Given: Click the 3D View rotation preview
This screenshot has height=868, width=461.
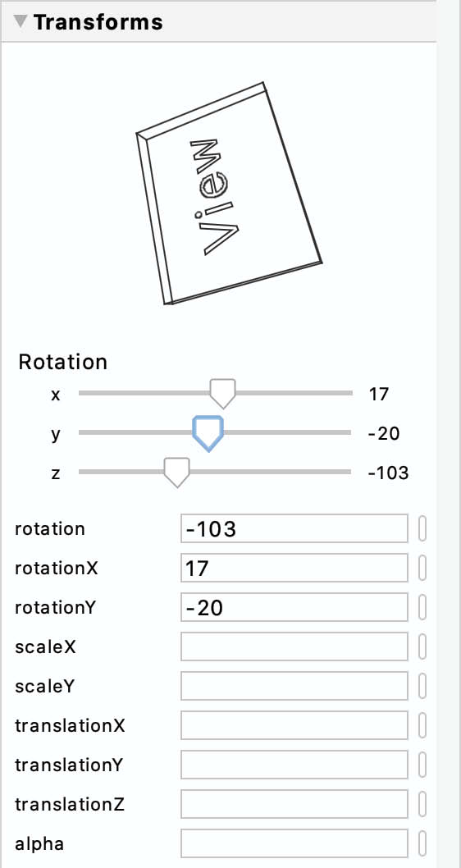Looking at the screenshot, I should 229,193.
